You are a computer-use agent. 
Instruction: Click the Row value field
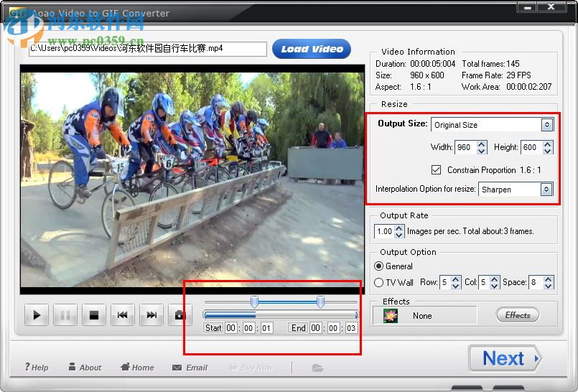[x=446, y=282]
